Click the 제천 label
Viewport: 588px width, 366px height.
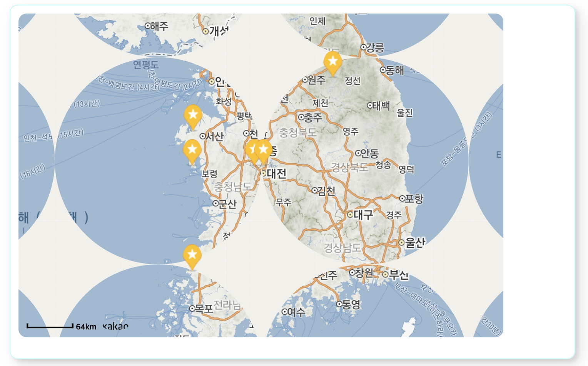(320, 103)
